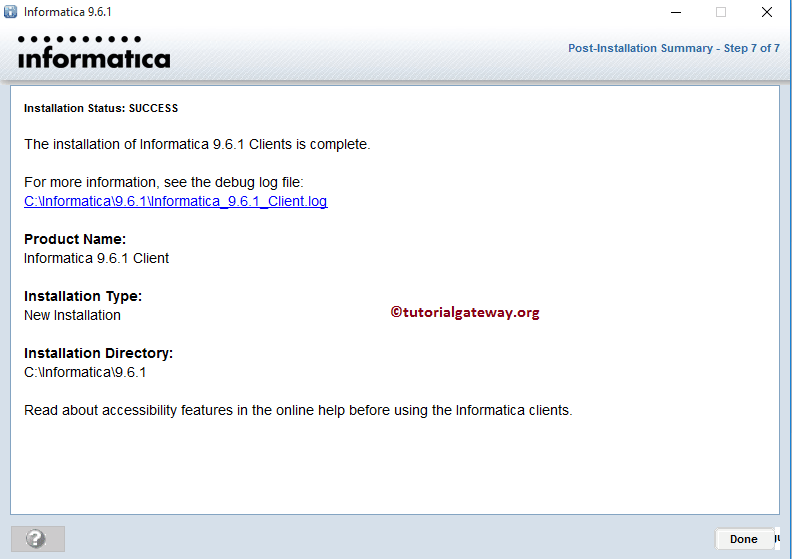Click the "Product Name:" label
This screenshot has height=559, width=792.
(x=75, y=239)
